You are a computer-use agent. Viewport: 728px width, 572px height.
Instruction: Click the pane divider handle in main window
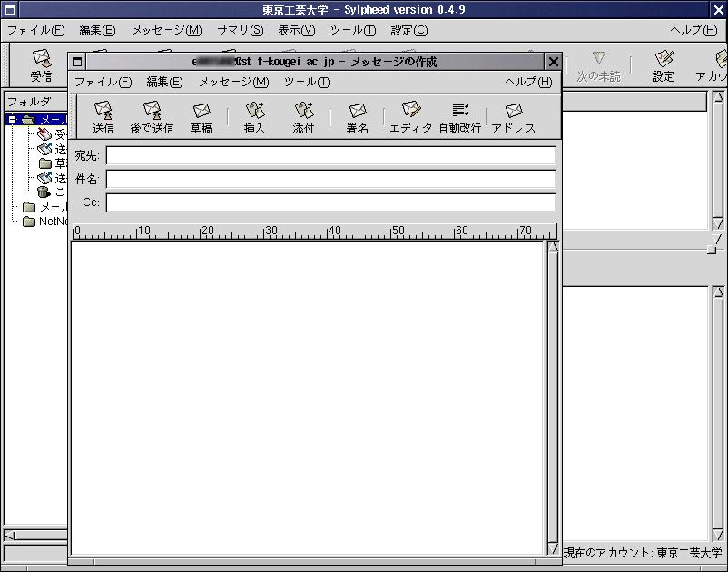click(712, 251)
